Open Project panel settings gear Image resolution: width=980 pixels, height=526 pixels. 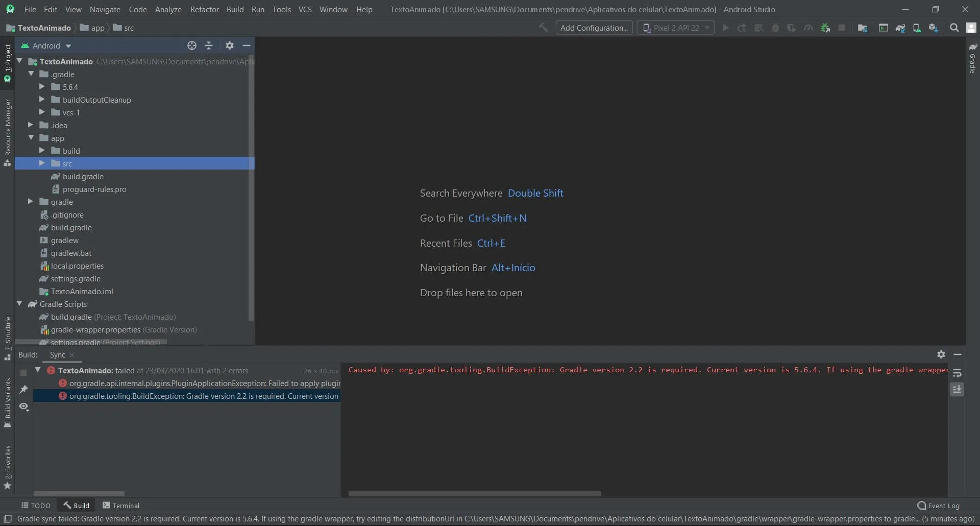click(230, 45)
